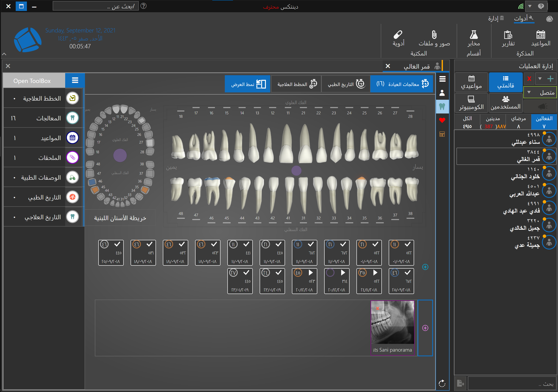Click the purple center circle in tooth chart
558x392 pixels.
(x=296, y=170)
